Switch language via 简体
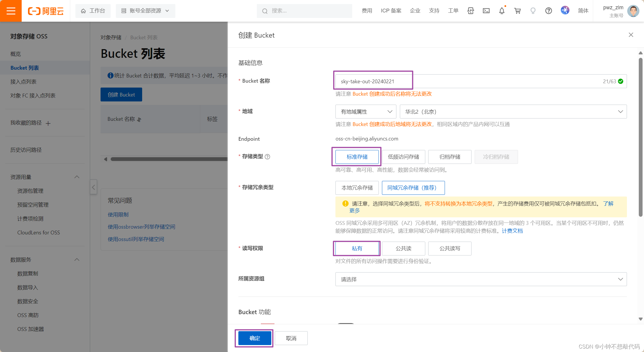 pos(583,11)
